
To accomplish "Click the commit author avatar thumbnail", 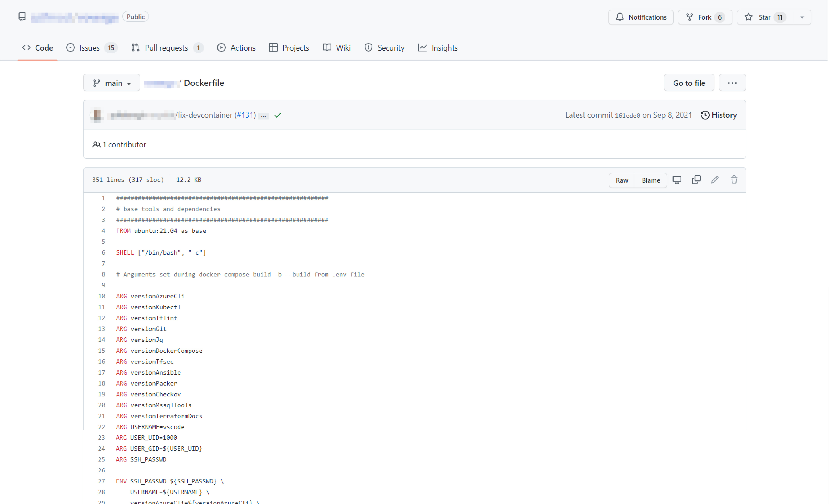I will [97, 115].
